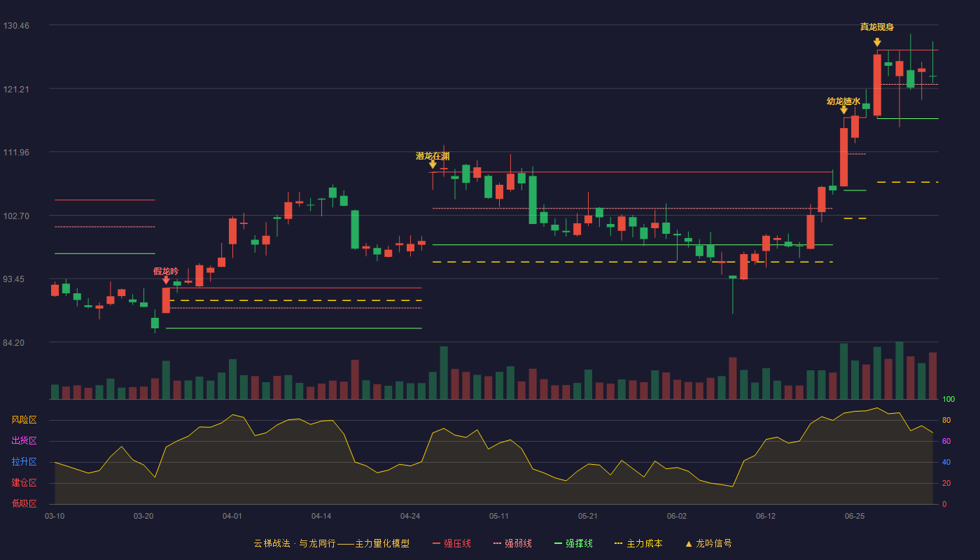Click the 06-25 date label
Viewport: 980px width, 560px height.
tap(855, 516)
